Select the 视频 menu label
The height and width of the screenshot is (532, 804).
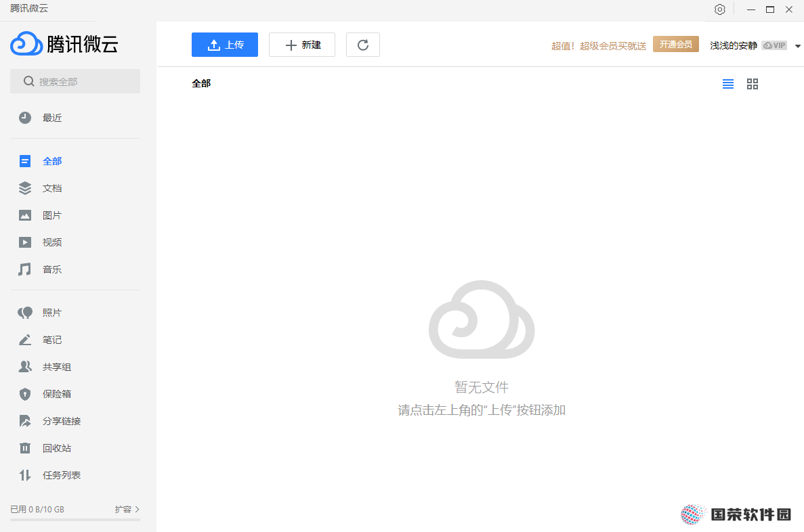pos(52,242)
